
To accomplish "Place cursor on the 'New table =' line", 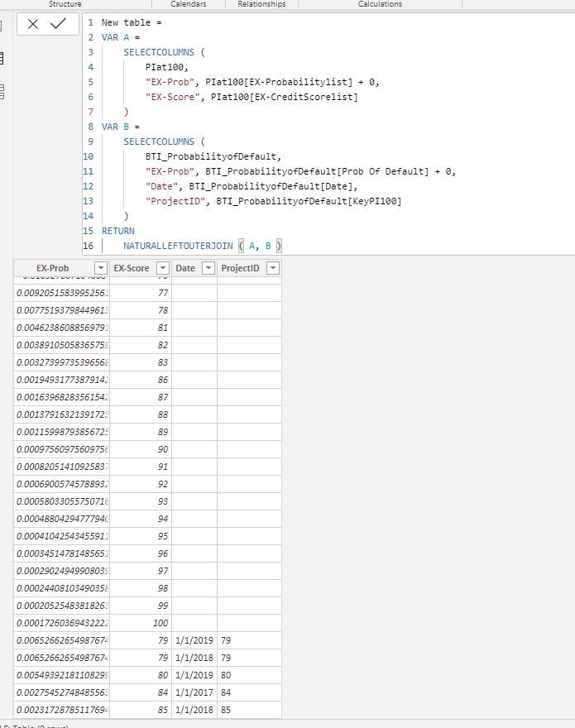I will [x=132, y=22].
